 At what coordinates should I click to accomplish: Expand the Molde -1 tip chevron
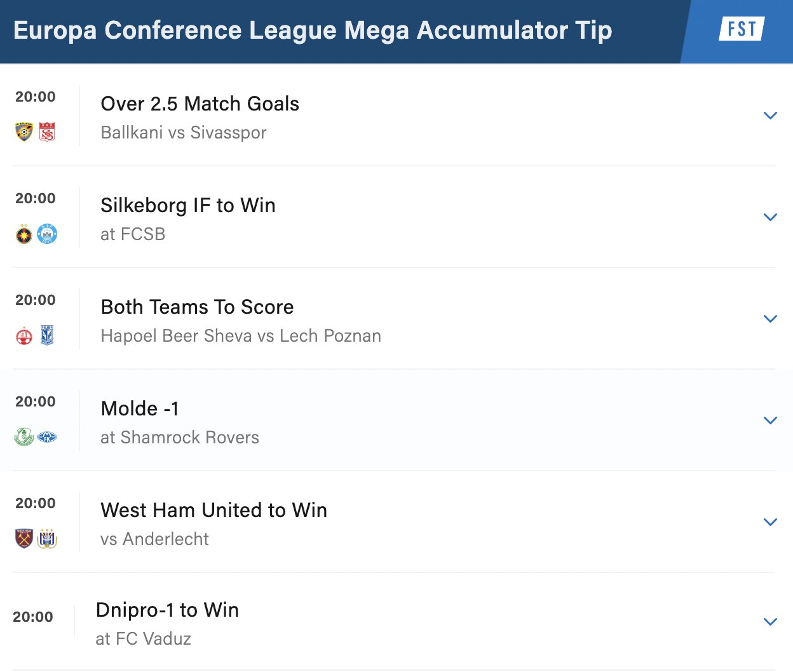770,420
